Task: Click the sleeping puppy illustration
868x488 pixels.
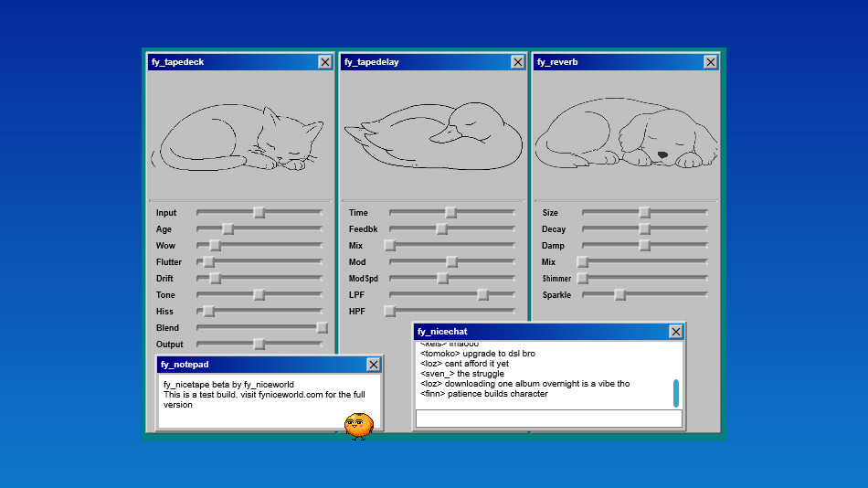Action: tap(626, 137)
